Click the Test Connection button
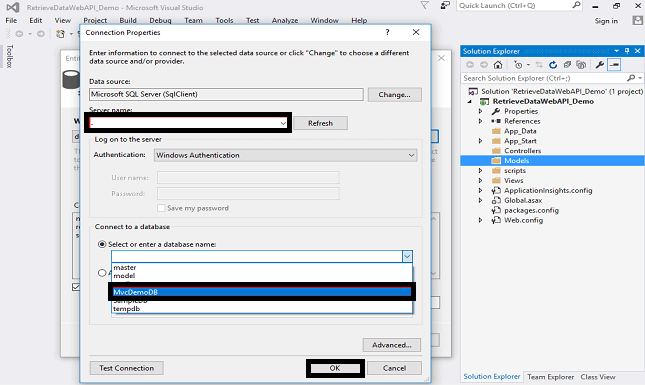This screenshot has width=645, height=385. coord(126,368)
